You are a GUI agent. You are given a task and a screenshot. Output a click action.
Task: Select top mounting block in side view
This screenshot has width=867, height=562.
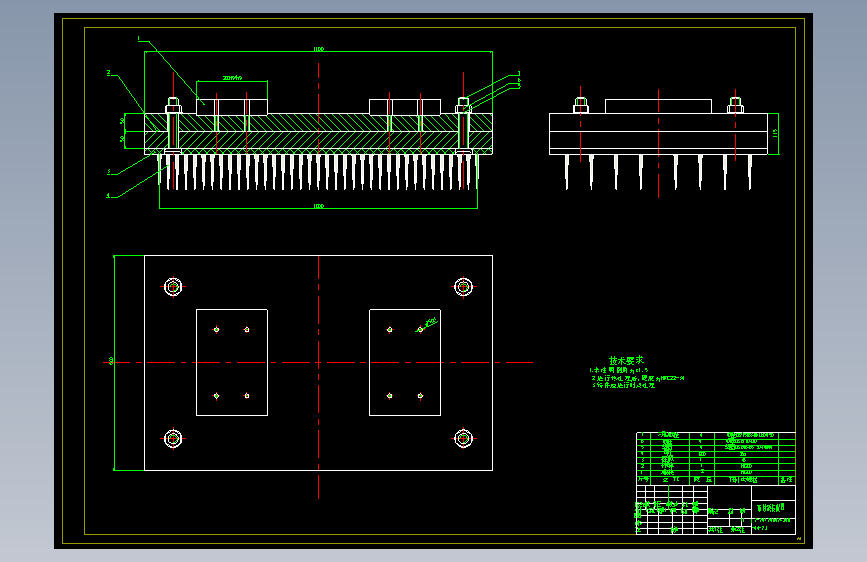click(x=658, y=106)
